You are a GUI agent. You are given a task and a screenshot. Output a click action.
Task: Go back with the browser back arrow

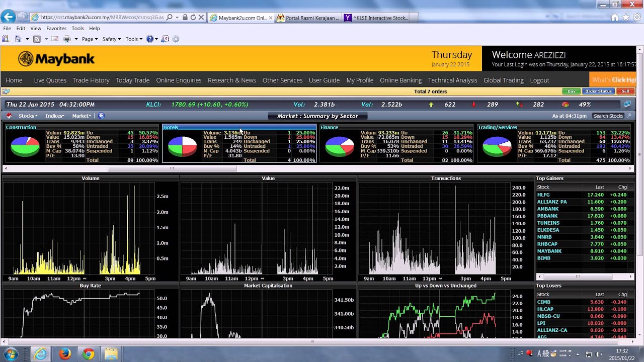8,17
